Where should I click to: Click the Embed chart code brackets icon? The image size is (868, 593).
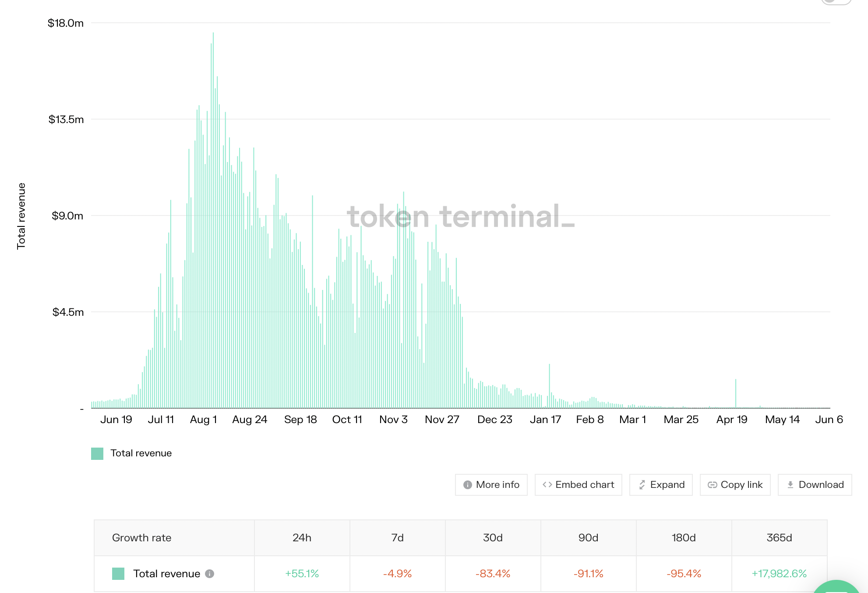547,484
